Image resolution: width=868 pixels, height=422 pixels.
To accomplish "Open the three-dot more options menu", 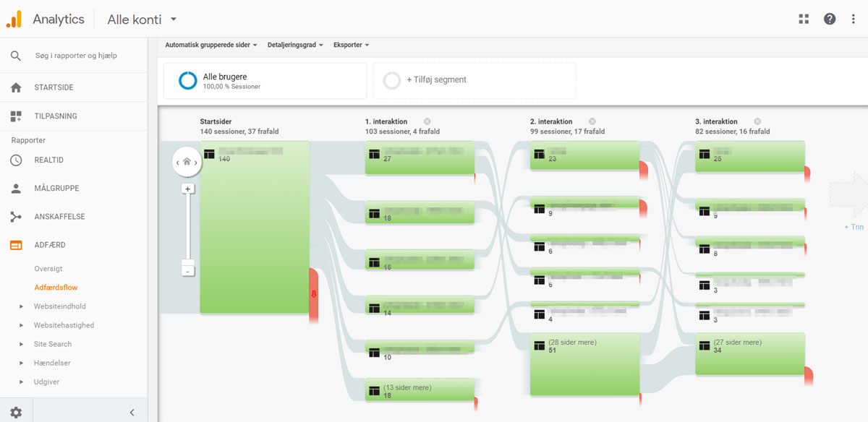I will pos(854,20).
